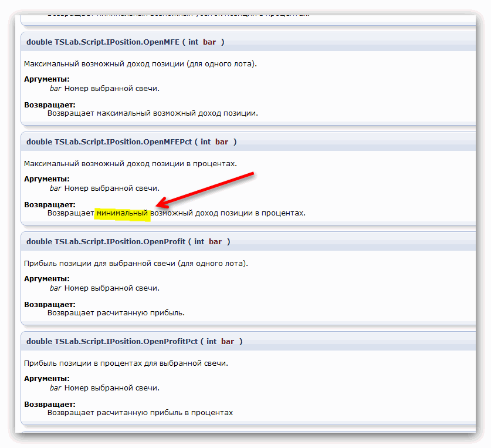Select description 'Максимальный возможный доход позиции в процентах.'
The height and width of the screenshot is (448, 491).
tap(130, 164)
